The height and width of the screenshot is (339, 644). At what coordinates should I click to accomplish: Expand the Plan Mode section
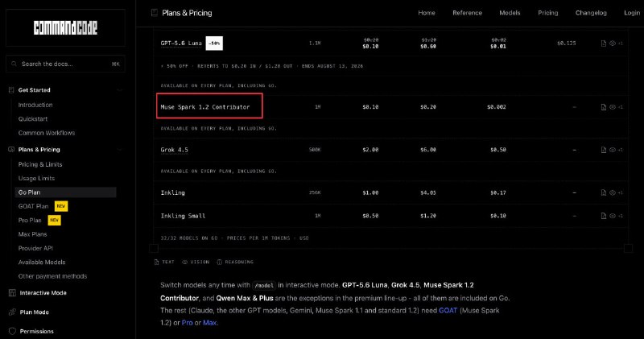pos(34,312)
